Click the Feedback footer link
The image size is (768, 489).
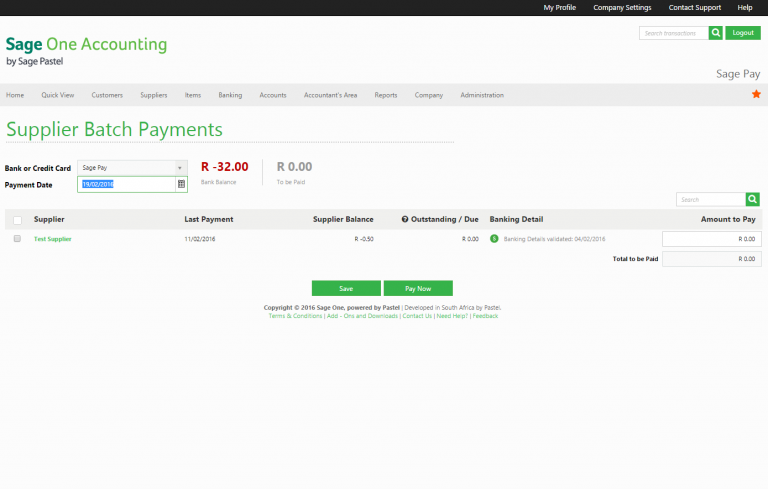point(485,316)
